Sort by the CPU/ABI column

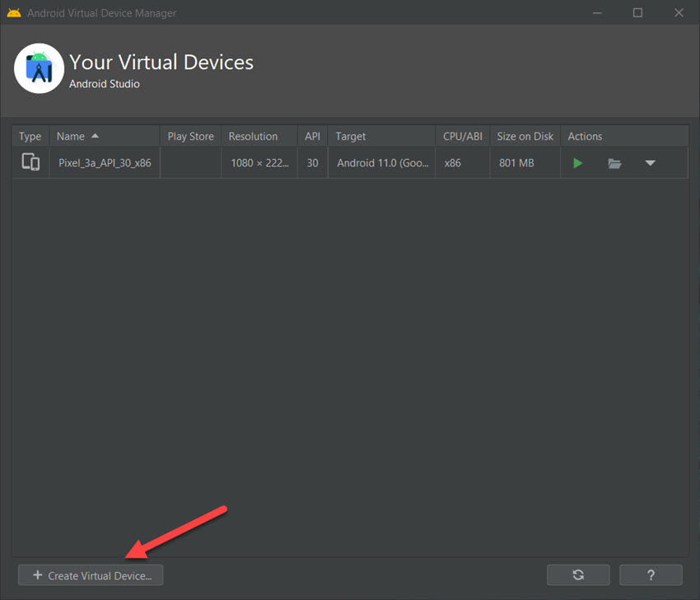(462, 135)
